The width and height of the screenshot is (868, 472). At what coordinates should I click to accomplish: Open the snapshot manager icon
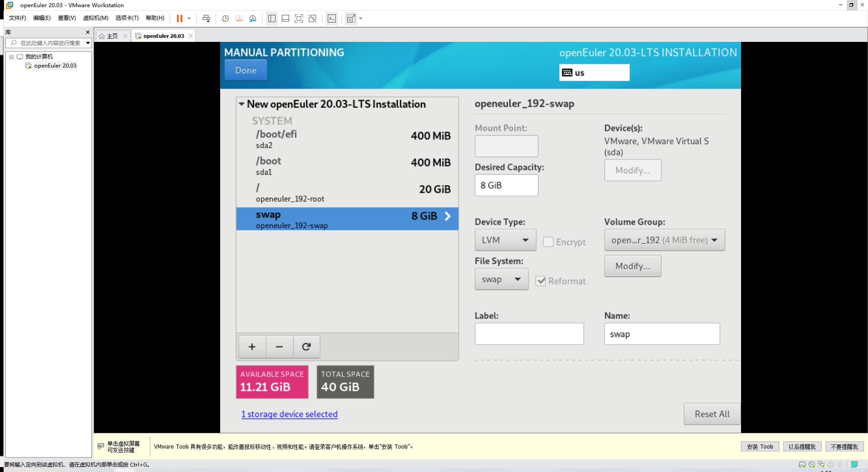[253, 18]
